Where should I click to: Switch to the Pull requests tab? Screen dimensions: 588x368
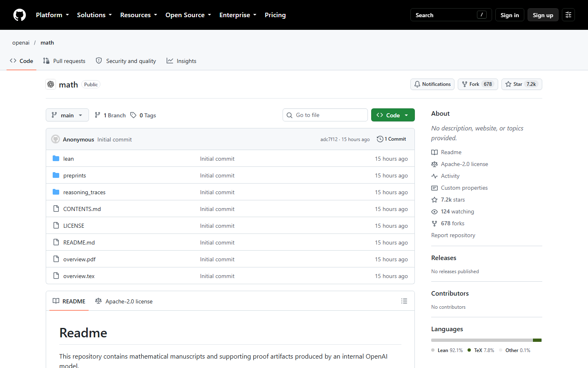[64, 61]
